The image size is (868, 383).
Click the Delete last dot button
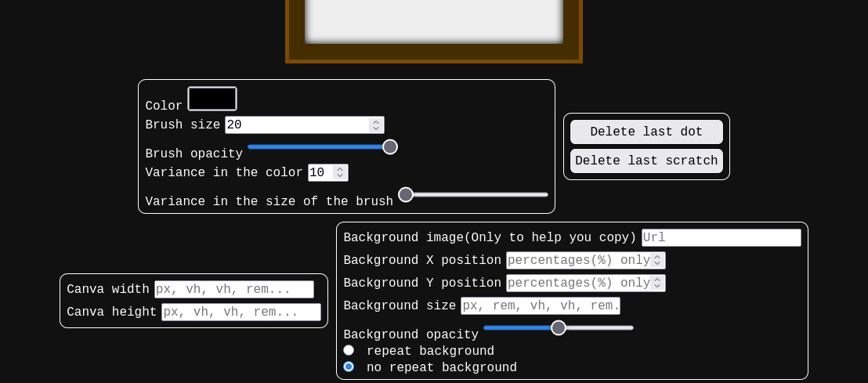[x=646, y=132]
